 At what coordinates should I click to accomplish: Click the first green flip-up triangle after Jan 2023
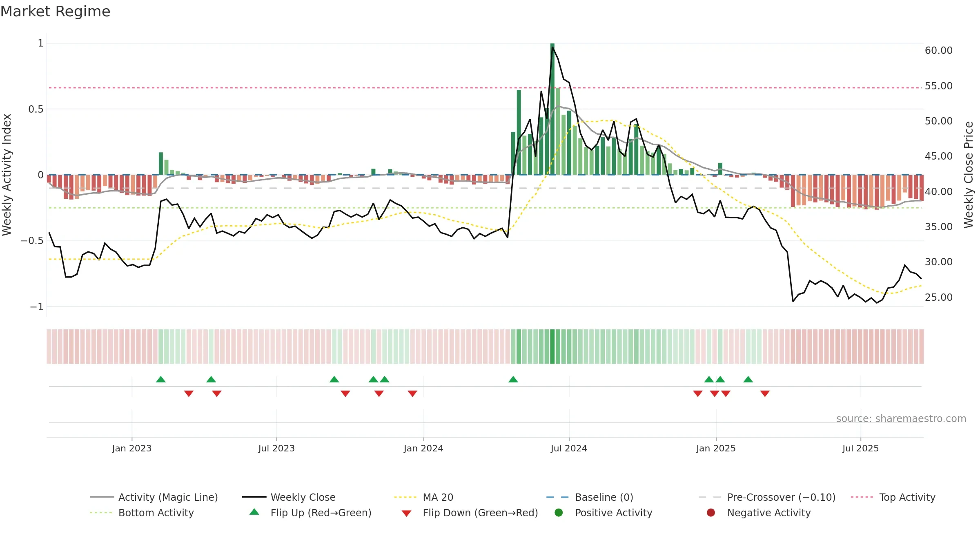(161, 379)
